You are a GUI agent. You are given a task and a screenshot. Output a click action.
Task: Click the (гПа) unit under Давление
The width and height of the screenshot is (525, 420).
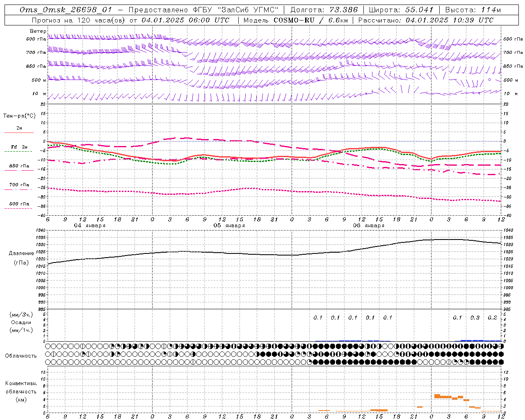21,263
